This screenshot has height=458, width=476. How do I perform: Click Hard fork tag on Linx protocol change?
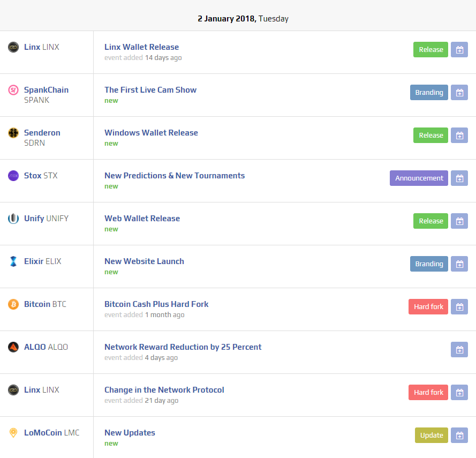tap(428, 392)
